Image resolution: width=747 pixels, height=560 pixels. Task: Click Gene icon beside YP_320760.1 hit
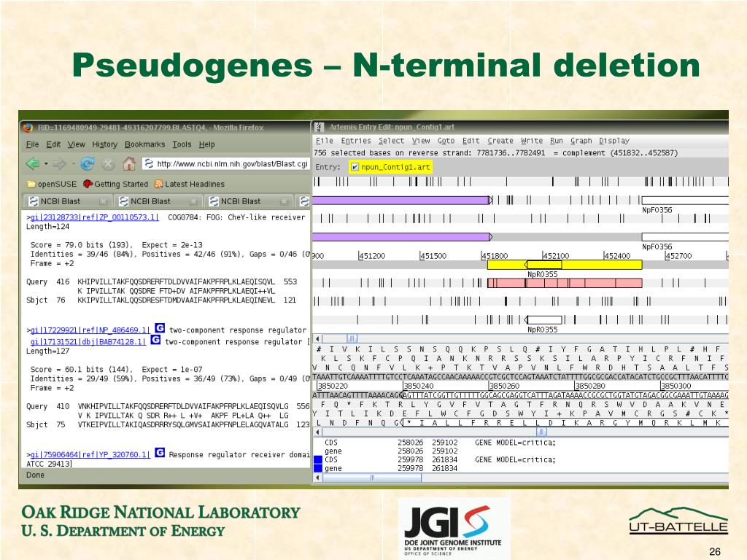(160, 452)
